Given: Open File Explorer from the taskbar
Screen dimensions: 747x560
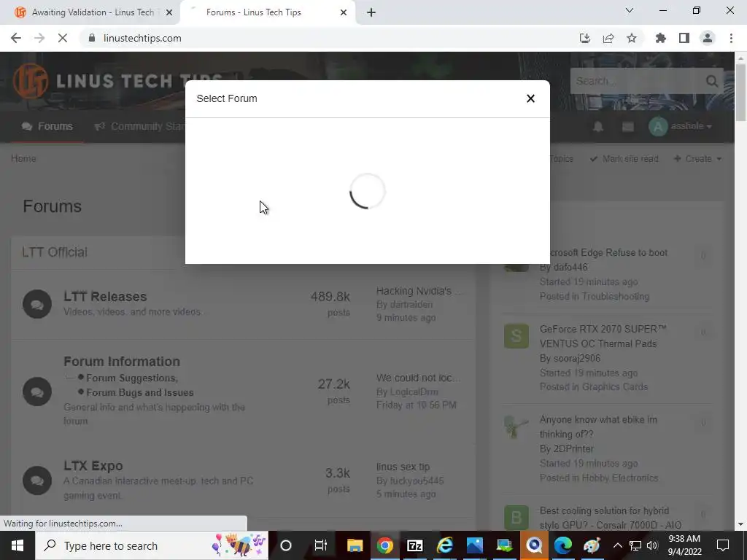Looking at the screenshot, I should pyautogui.click(x=355, y=545).
